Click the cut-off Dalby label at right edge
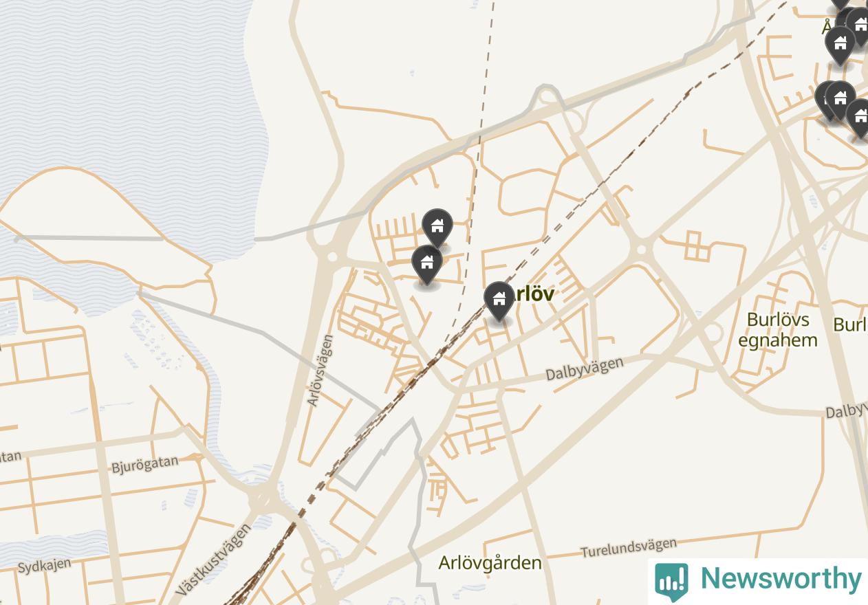This screenshot has width=868, height=605. pyautogui.click(x=846, y=411)
